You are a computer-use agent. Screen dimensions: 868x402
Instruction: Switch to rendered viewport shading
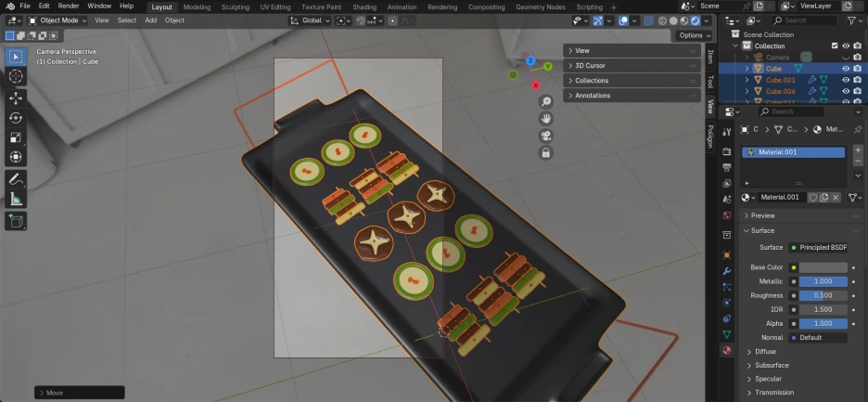pyautogui.click(x=695, y=20)
